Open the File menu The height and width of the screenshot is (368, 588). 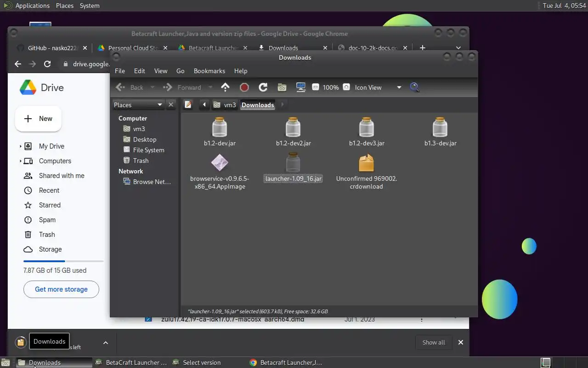(x=120, y=71)
